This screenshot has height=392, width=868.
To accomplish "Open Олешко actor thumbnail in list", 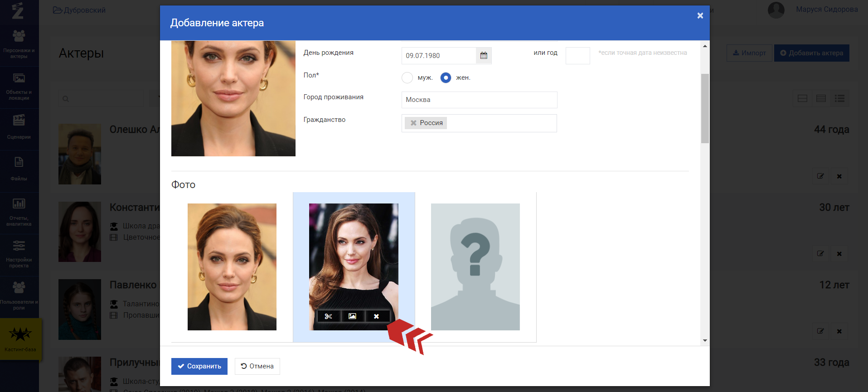I will pyautogui.click(x=80, y=154).
